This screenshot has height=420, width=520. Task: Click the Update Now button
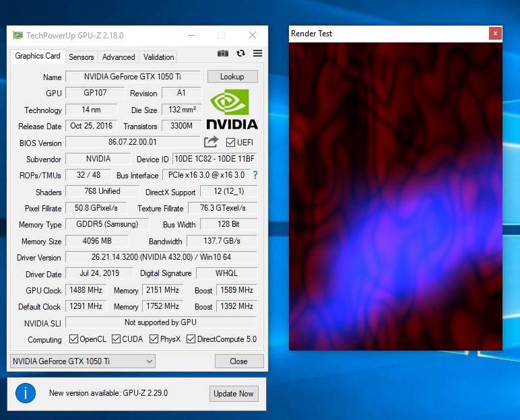pos(234,394)
